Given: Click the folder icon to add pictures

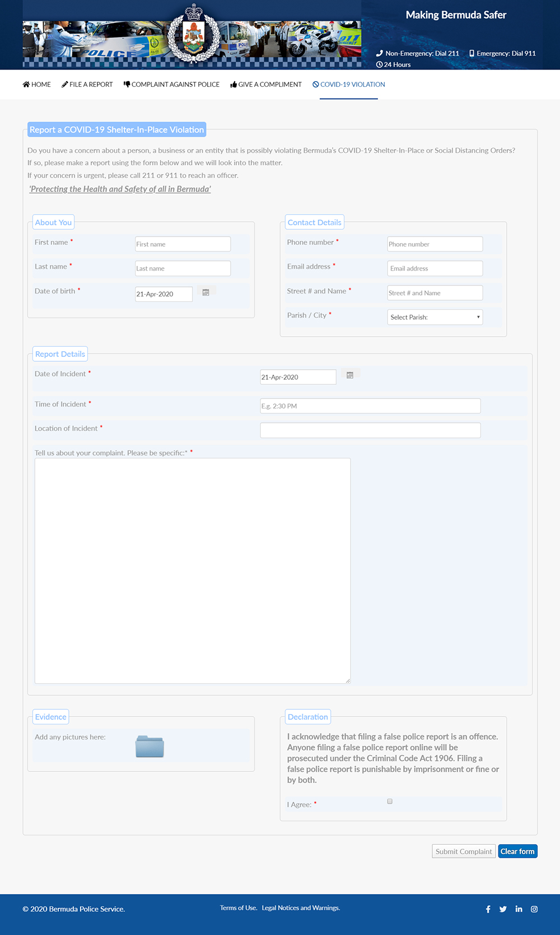Looking at the screenshot, I should click(x=150, y=746).
